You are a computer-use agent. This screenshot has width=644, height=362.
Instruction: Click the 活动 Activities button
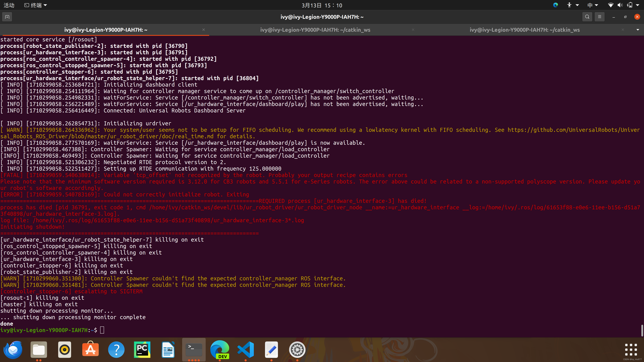pos(9,5)
